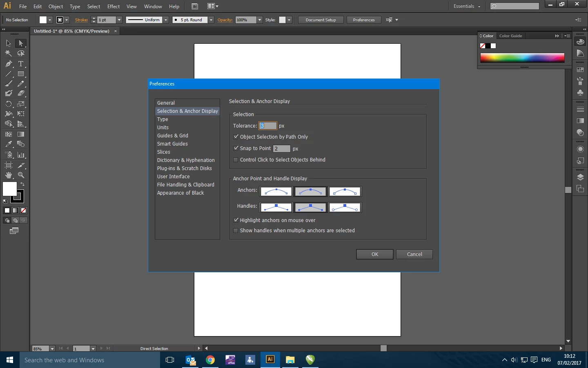
Task: Click the Document Setup button
Action: (x=321, y=20)
